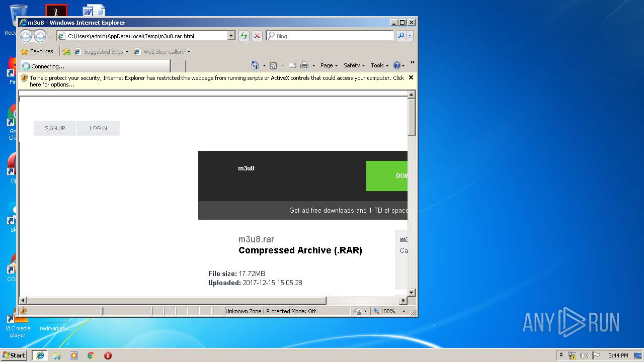Open the Favorites star button
The image size is (644, 362).
(x=37, y=51)
